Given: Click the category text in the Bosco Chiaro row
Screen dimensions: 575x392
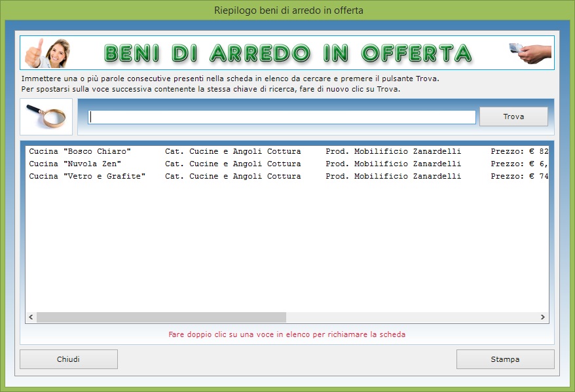Looking at the screenshot, I should coord(232,152).
